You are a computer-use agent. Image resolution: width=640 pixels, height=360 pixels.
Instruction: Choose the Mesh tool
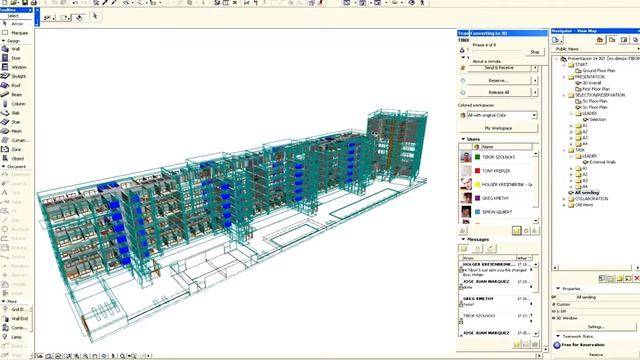point(16,131)
